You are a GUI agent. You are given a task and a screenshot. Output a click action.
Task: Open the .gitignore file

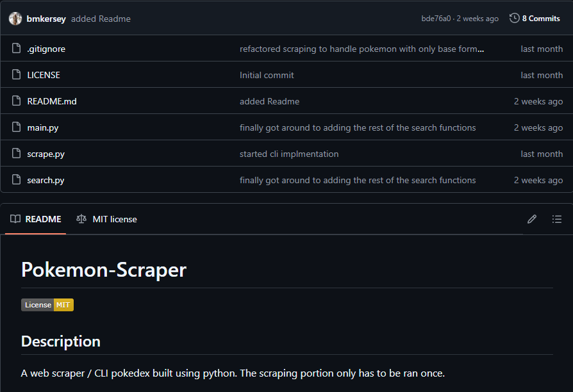point(46,49)
